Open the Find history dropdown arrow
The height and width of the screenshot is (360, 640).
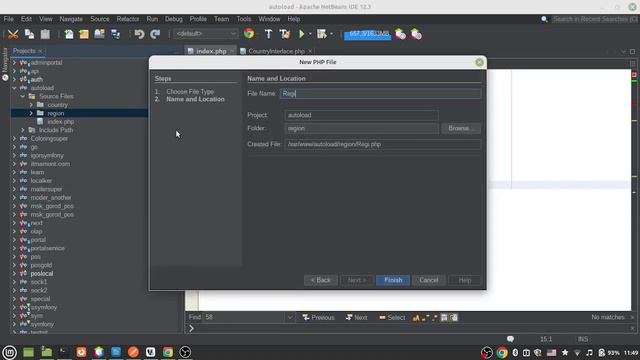(x=290, y=317)
